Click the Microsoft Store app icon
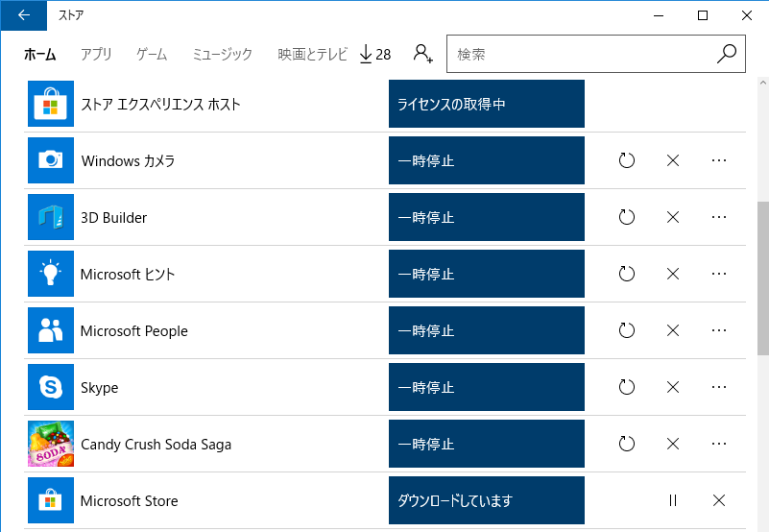The width and height of the screenshot is (769, 532). point(51,500)
